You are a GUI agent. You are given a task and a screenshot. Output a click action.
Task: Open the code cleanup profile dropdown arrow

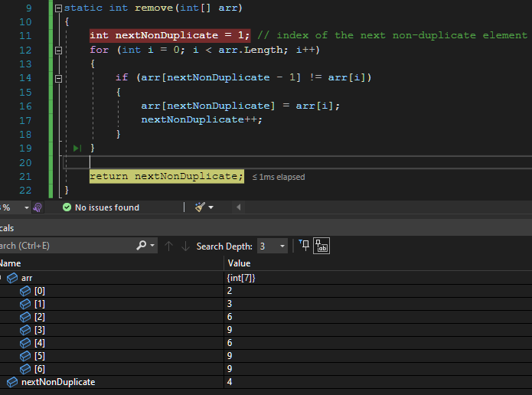pos(211,207)
